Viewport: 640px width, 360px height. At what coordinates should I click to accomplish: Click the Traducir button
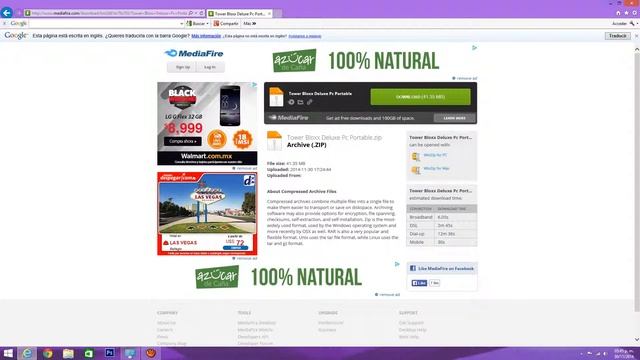click(617, 36)
